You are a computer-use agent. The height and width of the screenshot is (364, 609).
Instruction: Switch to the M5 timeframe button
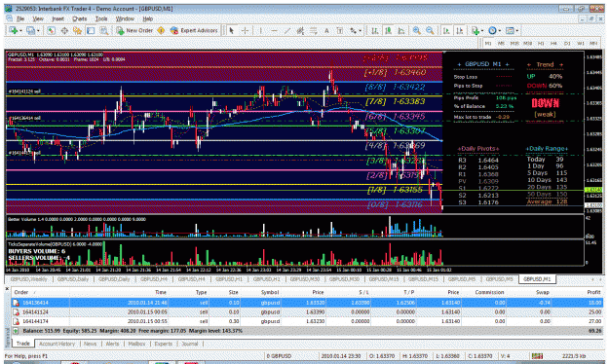(502, 43)
